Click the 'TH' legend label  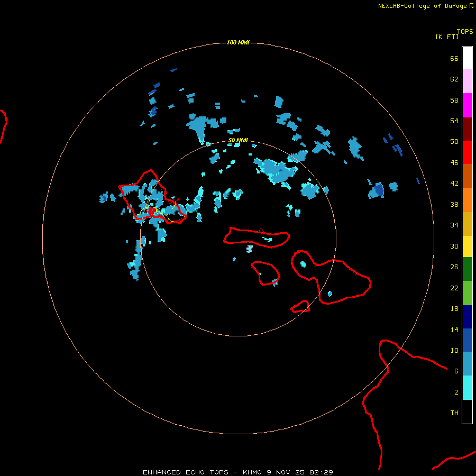click(454, 413)
